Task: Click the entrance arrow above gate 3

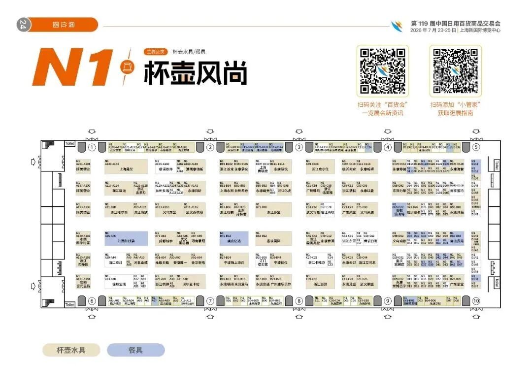Action: [x=299, y=131]
